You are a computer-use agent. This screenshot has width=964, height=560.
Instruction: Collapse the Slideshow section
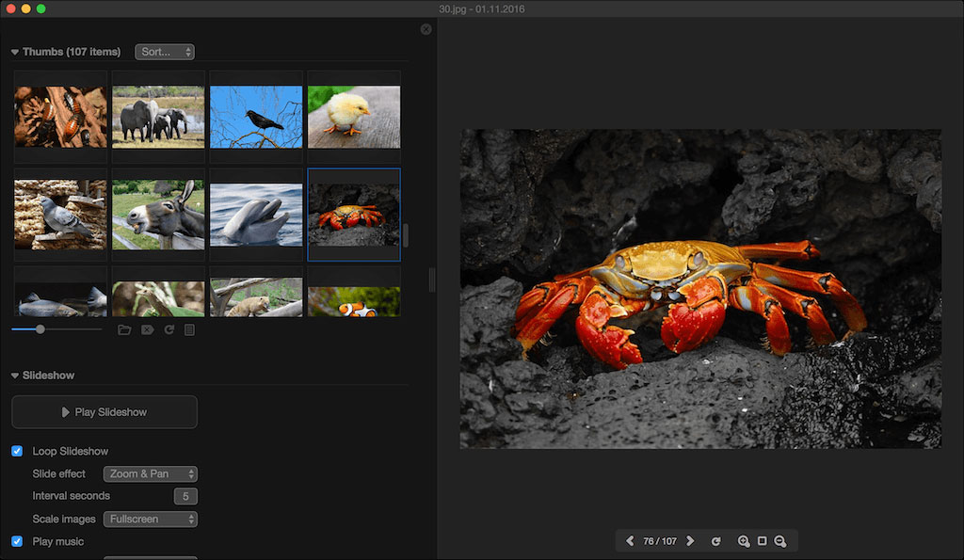coord(15,376)
